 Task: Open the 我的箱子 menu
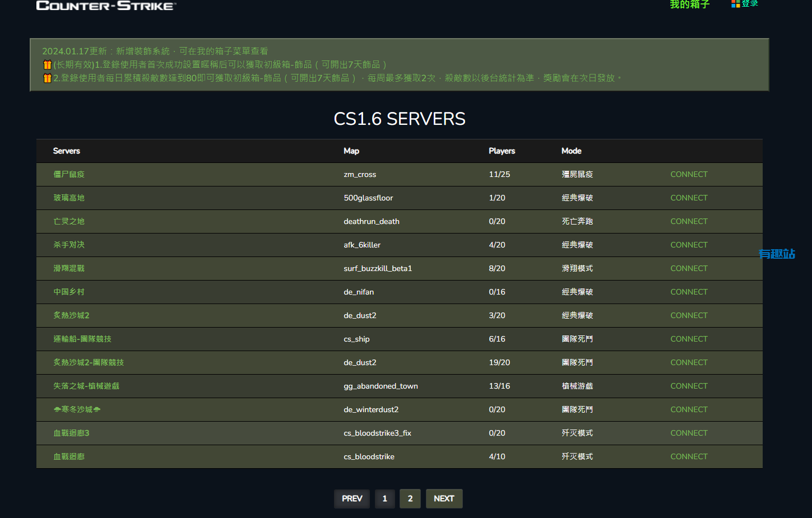pyautogui.click(x=690, y=4)
